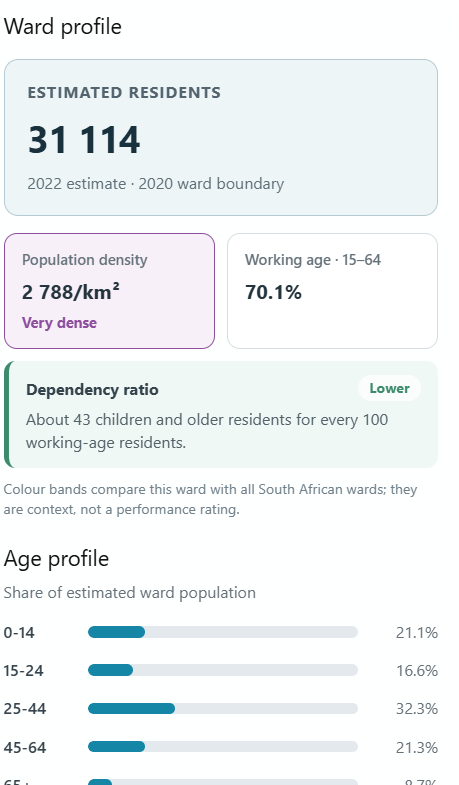
Task: Click the Ward profile heading
Action: 63,27
